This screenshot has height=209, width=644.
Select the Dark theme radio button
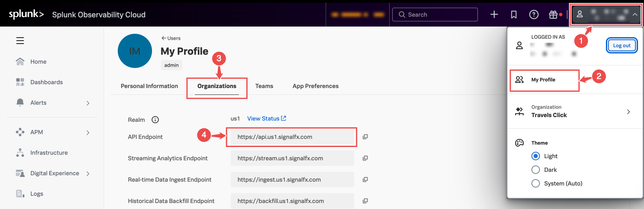coord(535,170)
